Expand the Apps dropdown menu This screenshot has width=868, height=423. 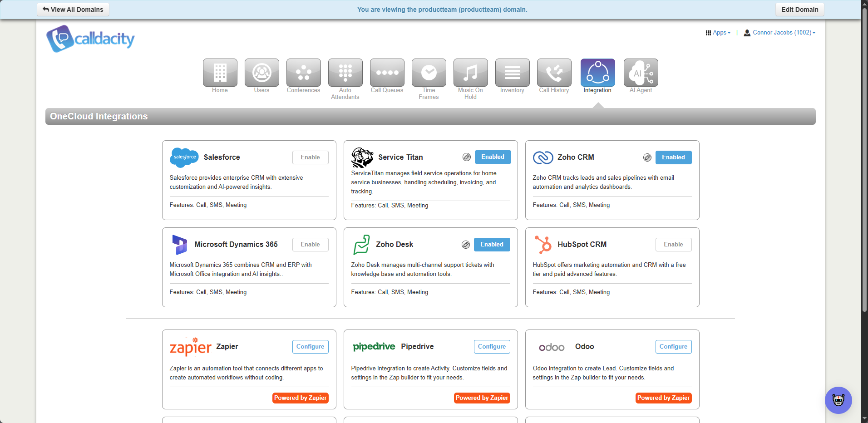tap(718, 33)
